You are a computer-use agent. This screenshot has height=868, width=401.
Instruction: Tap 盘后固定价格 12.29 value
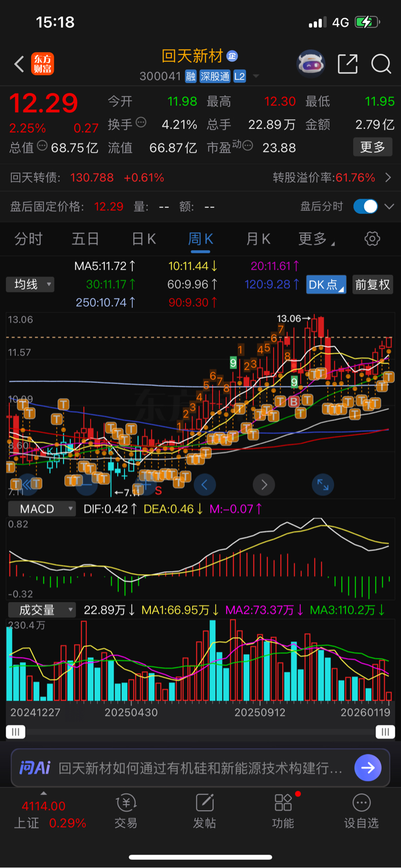109,207
